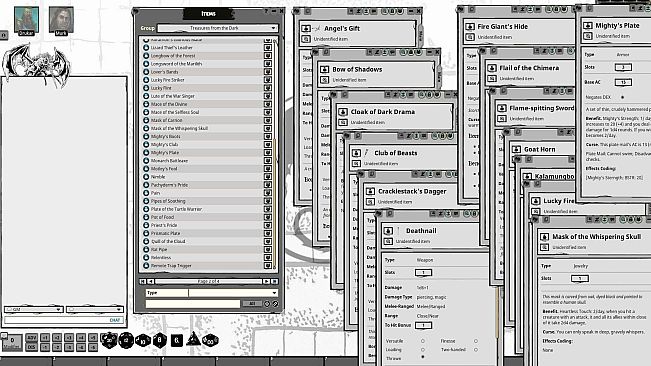Roll the d4 triangle die icon
This screenshot has height=366, width=651.
click(x=193, y=339)
